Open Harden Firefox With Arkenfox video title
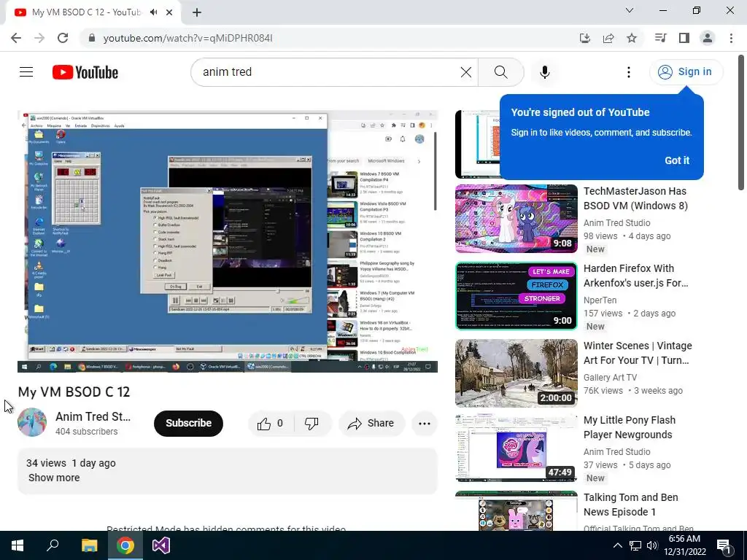The height and width of the screenshot is (560, 747). (635, 276)
